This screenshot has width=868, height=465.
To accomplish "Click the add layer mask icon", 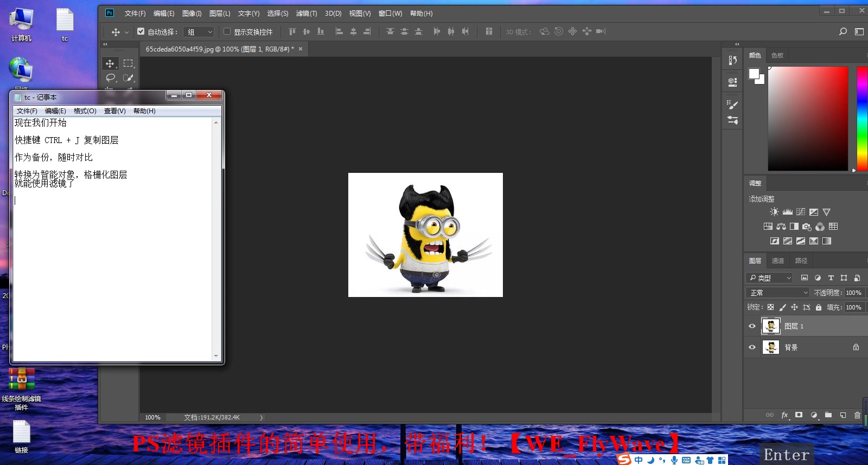I will tap(799, 415).
